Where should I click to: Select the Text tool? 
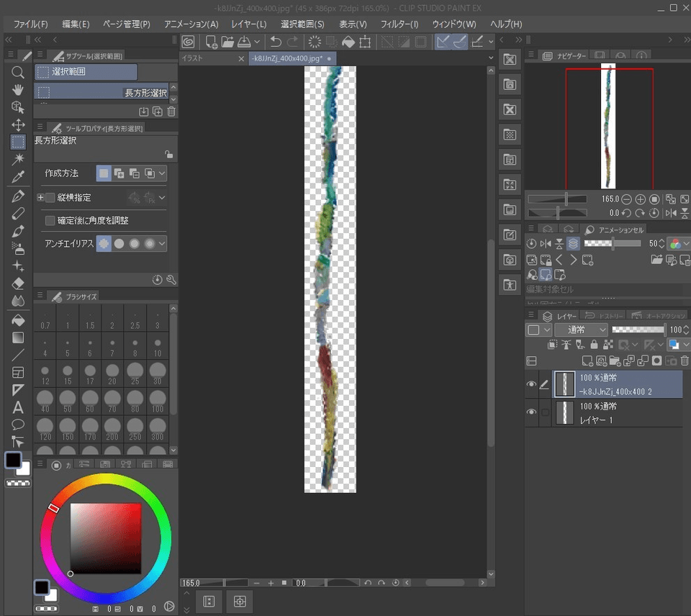[18, 407]
